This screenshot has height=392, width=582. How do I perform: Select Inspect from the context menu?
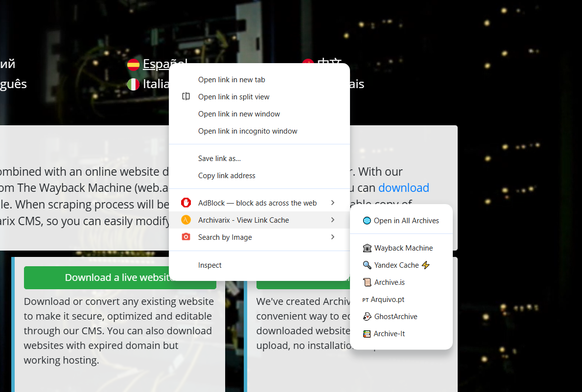pyautogui.click(x=210, y=265)
